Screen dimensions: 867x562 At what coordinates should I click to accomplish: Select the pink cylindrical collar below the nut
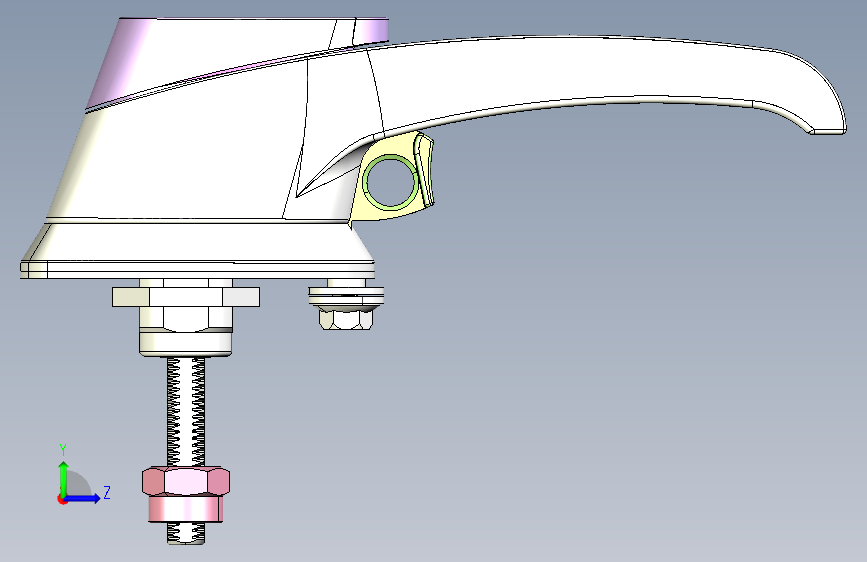186,509
